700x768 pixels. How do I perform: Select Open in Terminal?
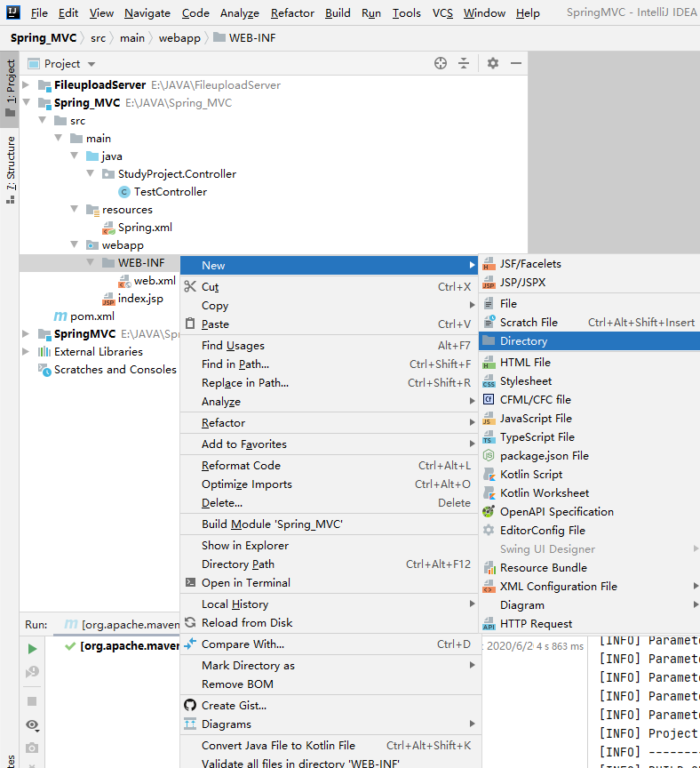tap(330, 582)
